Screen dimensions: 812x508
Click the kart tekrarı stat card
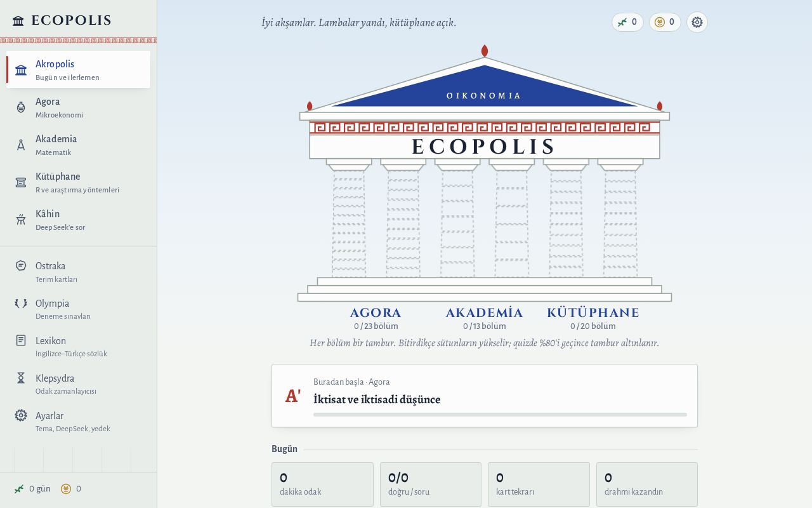click(539, 485)
